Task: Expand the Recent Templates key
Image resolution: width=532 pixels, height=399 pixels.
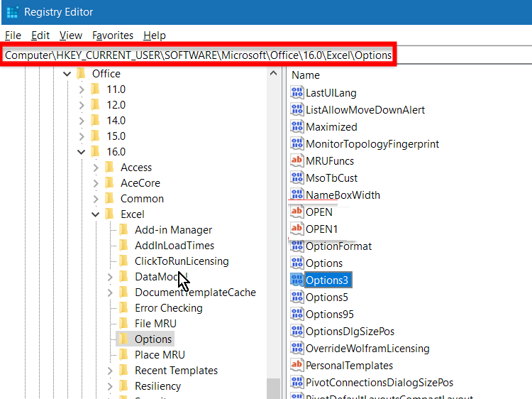Action: pos(110,371)
